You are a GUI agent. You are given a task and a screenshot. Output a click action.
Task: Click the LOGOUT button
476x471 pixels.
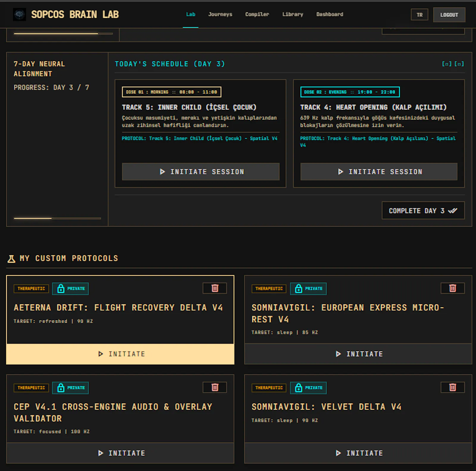[449, 15]
